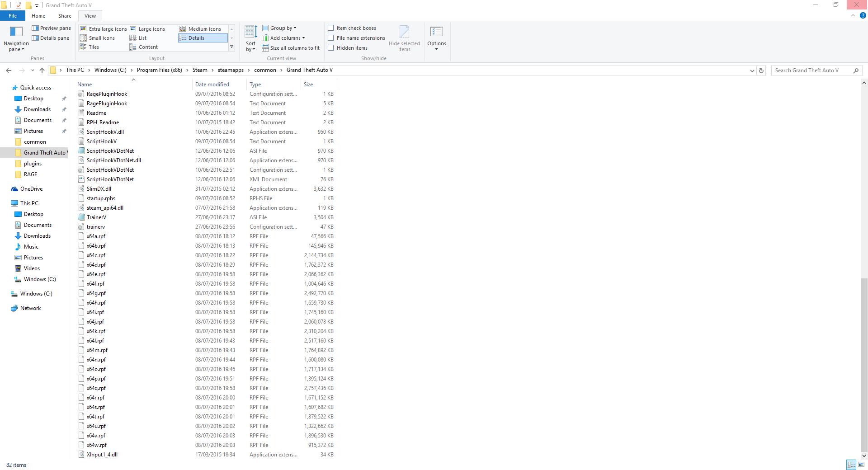
Task: Select the Details layout
Action: [203, 38]
